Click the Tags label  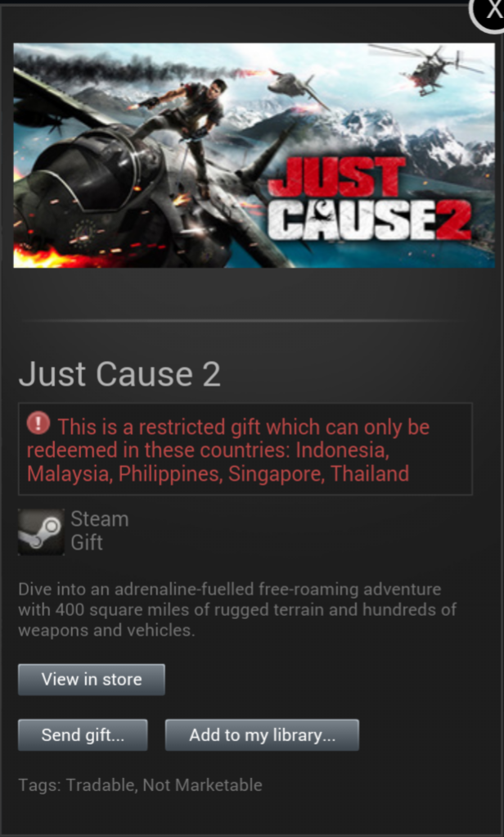pos(39,785)
